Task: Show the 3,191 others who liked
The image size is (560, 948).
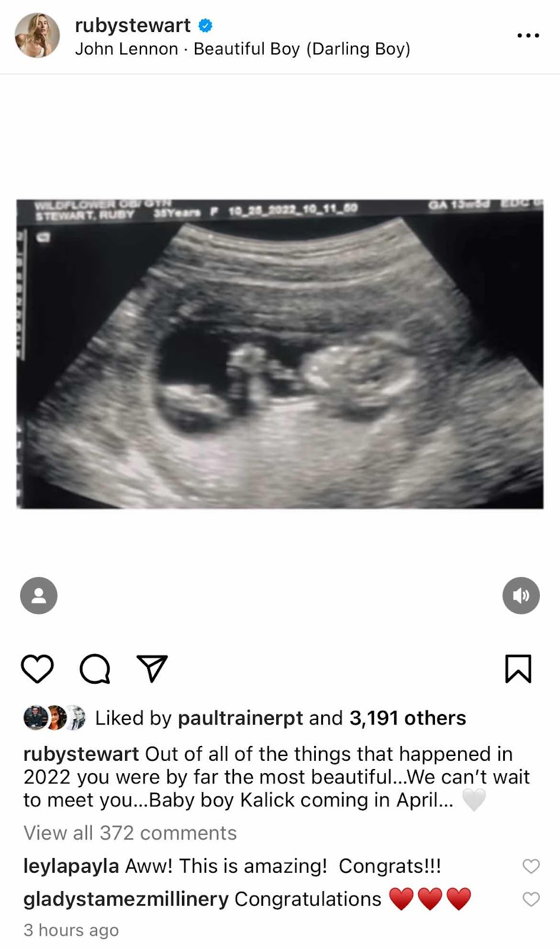Action: coord(408,718)
